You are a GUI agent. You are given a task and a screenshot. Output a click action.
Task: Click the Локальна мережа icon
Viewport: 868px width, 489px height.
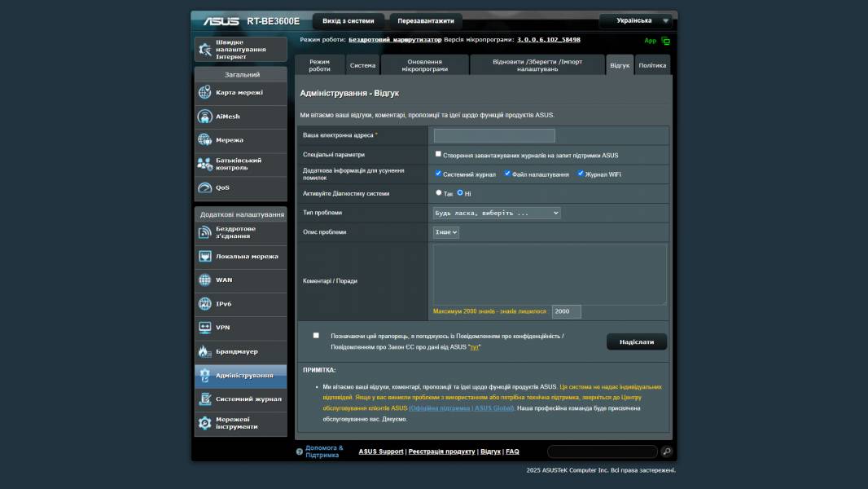coord(205,257)
